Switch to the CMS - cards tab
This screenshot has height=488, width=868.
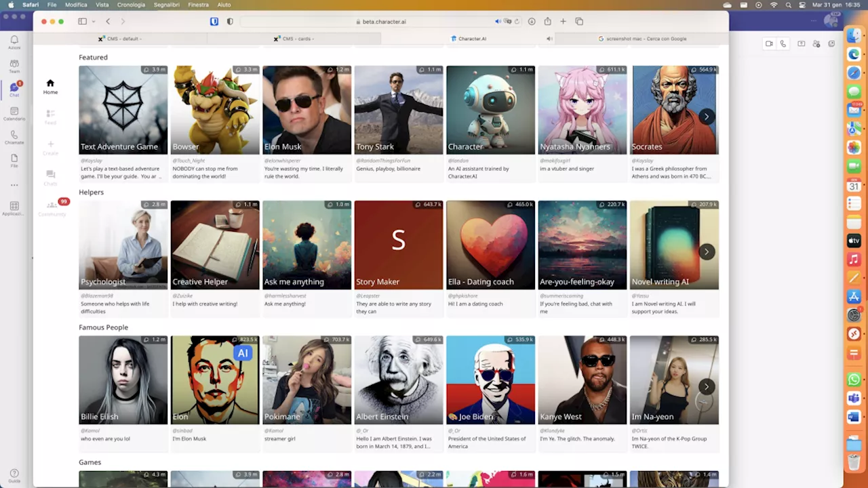pyautogui.click(x=294, y=39)
